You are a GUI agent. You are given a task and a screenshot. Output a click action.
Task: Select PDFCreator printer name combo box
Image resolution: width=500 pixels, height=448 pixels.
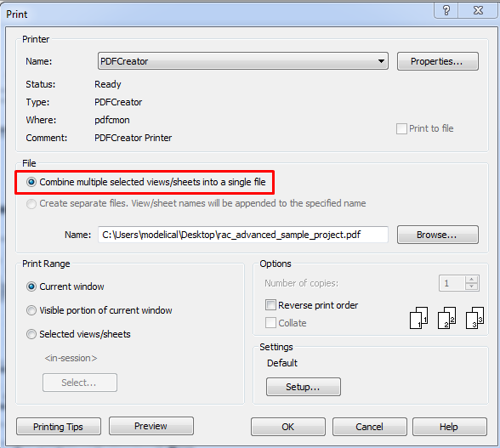pos(242,61)
